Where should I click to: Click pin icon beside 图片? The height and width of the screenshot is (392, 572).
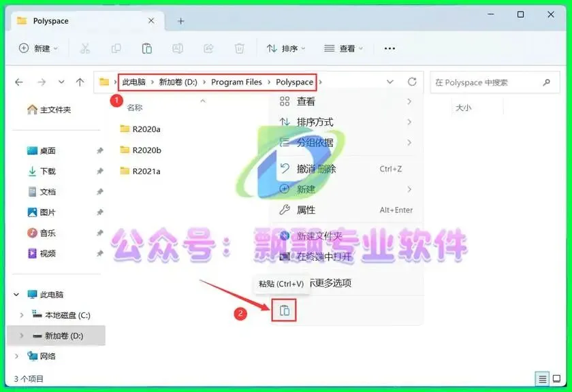click(99, 212)
